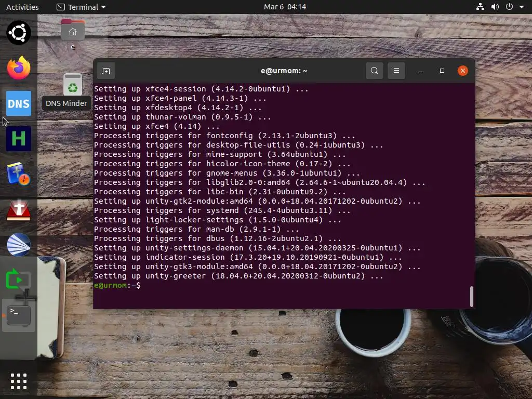Screen dimensions: 532x399
Task: Close the terminal window
Action: click(x=463, y=71)
